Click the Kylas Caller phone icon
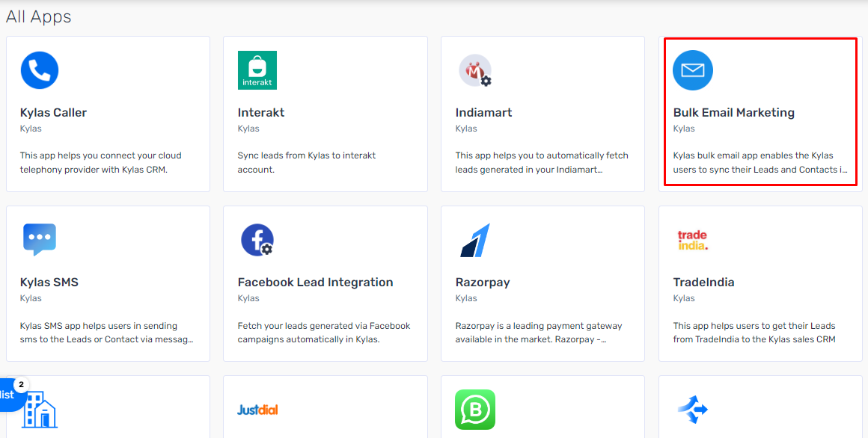 [x=40, y=70]
